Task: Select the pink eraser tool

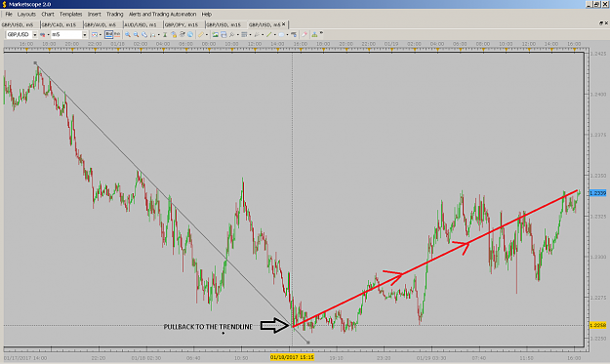Action: point(305,34)
